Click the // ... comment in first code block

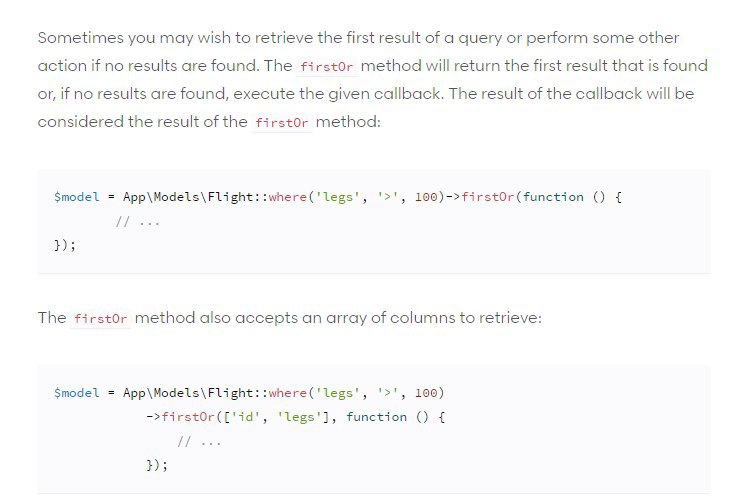click(138, 221)
